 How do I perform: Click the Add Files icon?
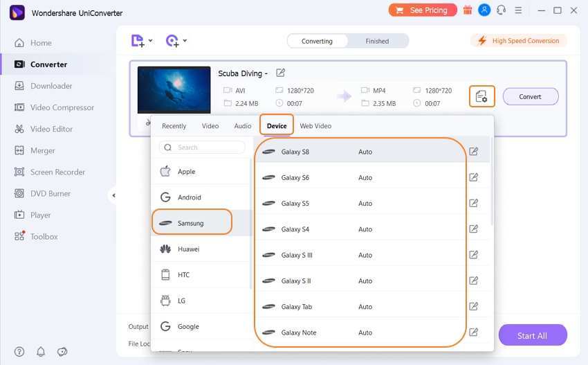[x=138, y=41]
